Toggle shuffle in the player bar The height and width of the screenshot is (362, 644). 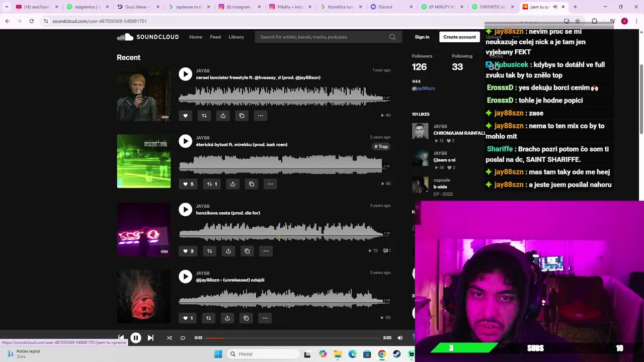(x=170, y=338)
